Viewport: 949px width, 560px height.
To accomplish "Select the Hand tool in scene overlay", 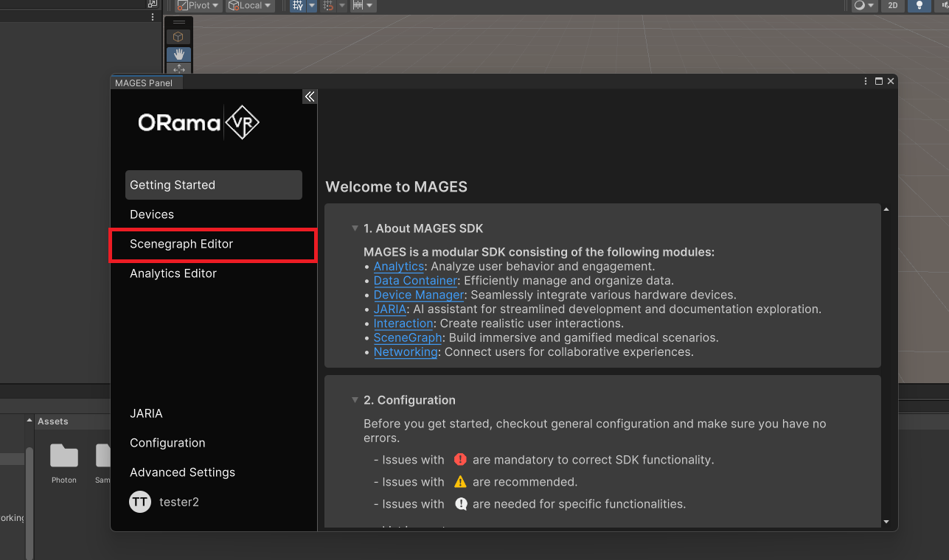I will (x=178, y=54).
